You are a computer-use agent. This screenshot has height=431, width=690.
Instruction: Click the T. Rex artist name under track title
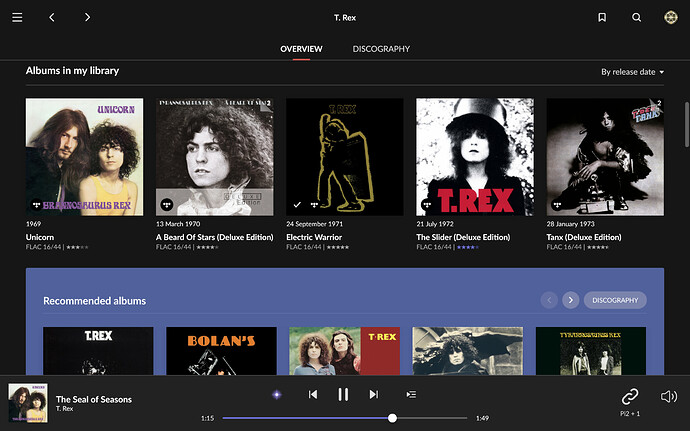click(64, 409)
